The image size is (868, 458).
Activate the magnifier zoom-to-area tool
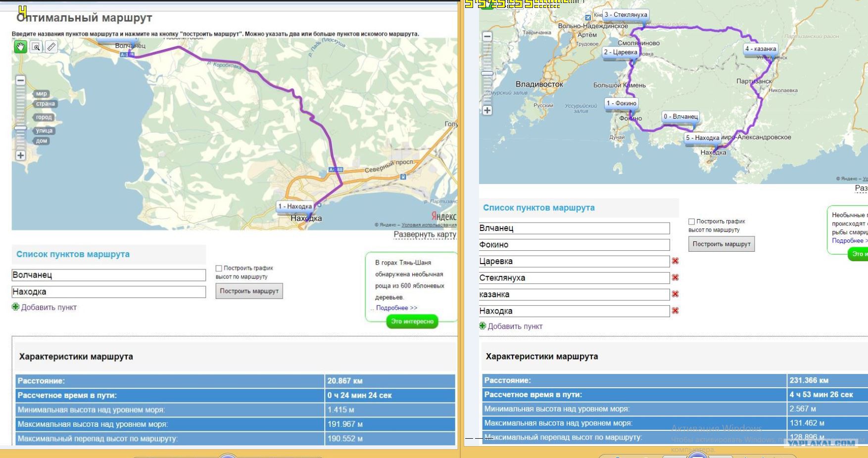tap(36, 47)
